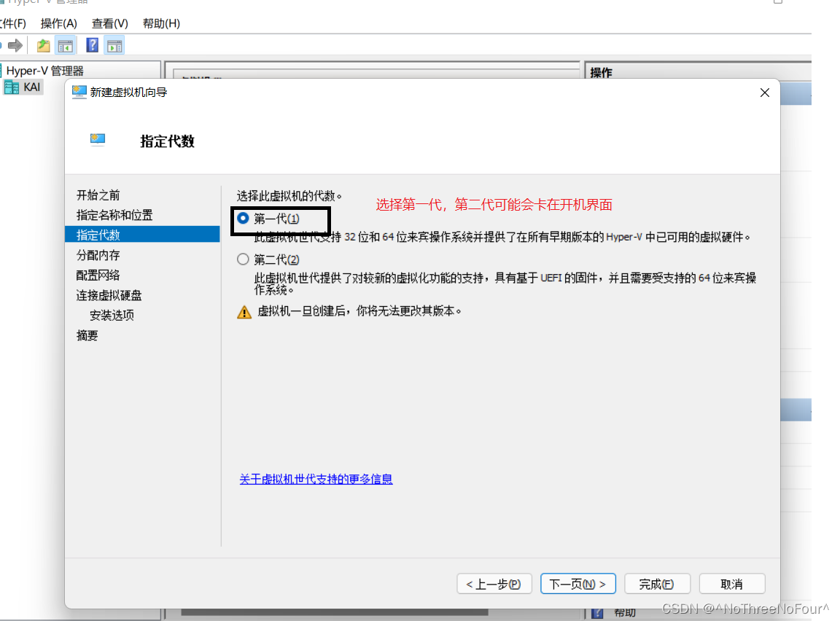Go to the 分配内存 wizard step
Screen dimensions: 840x621
98,255
